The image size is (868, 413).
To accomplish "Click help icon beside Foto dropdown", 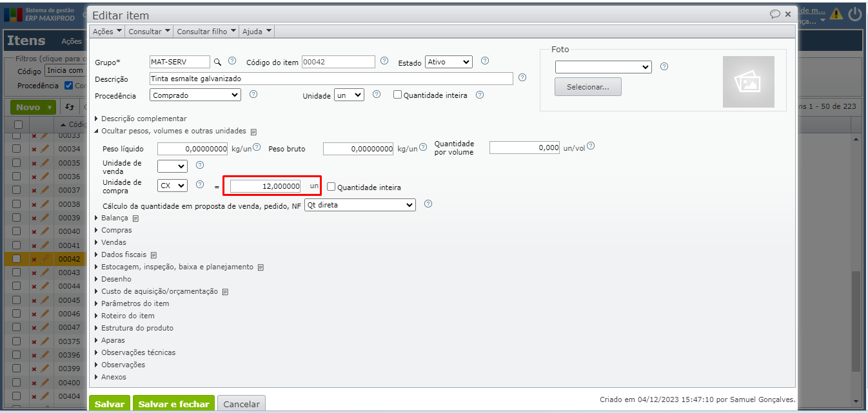I will (664, 66).
